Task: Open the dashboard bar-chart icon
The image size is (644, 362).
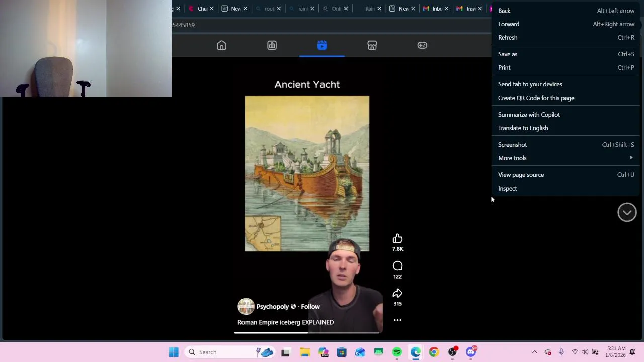Action: tap(272, 45)
